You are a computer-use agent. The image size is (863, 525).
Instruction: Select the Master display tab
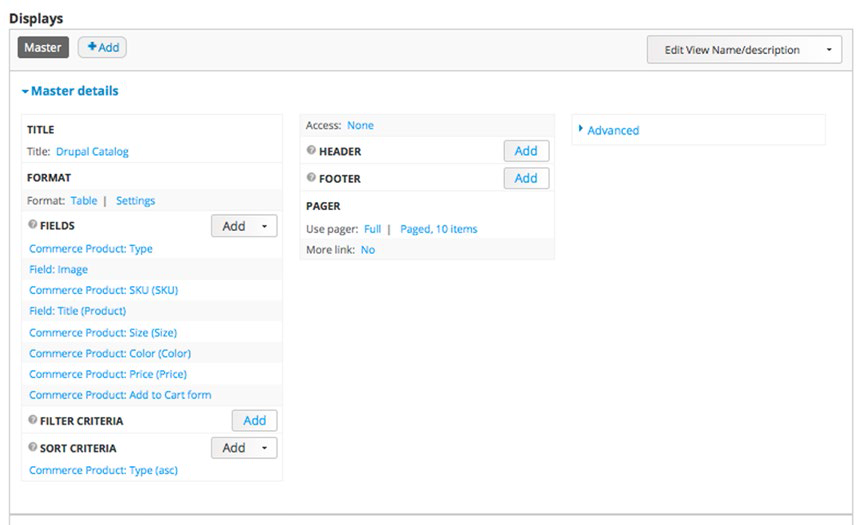point(43,47)
